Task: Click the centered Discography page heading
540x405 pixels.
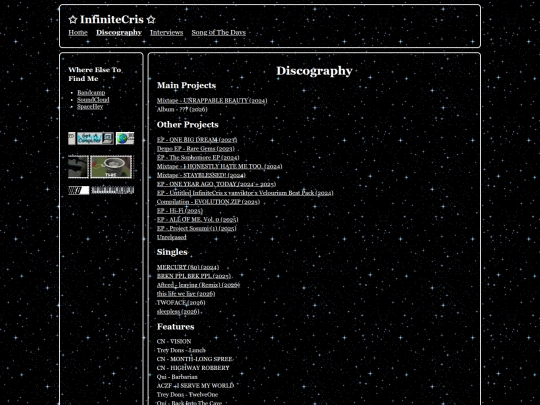Action: (x=314, y=71)
